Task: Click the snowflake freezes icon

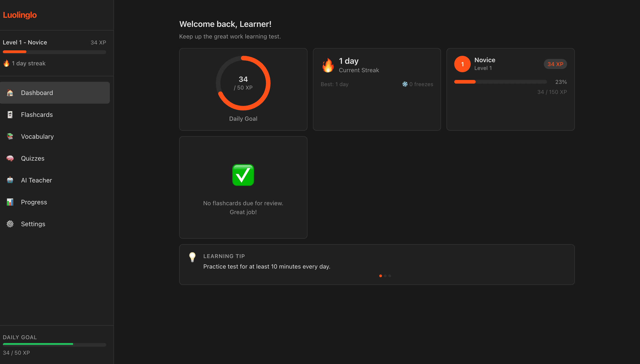Action: click(405, 84)
